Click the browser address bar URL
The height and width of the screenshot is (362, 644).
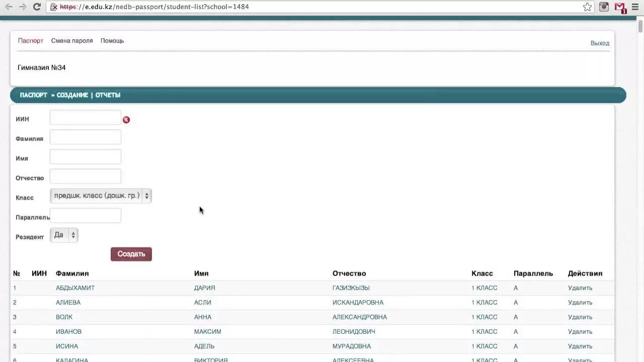click(154, 7)
